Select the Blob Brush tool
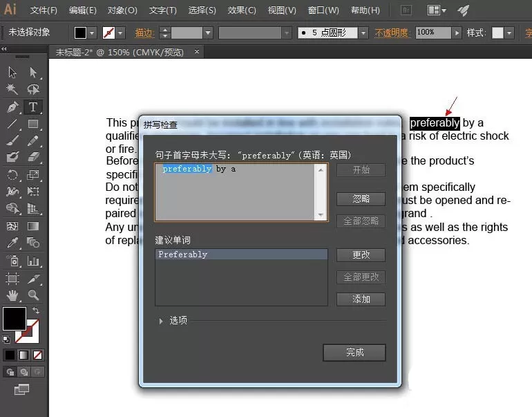532x417 pixels. (x=12, y=157)
